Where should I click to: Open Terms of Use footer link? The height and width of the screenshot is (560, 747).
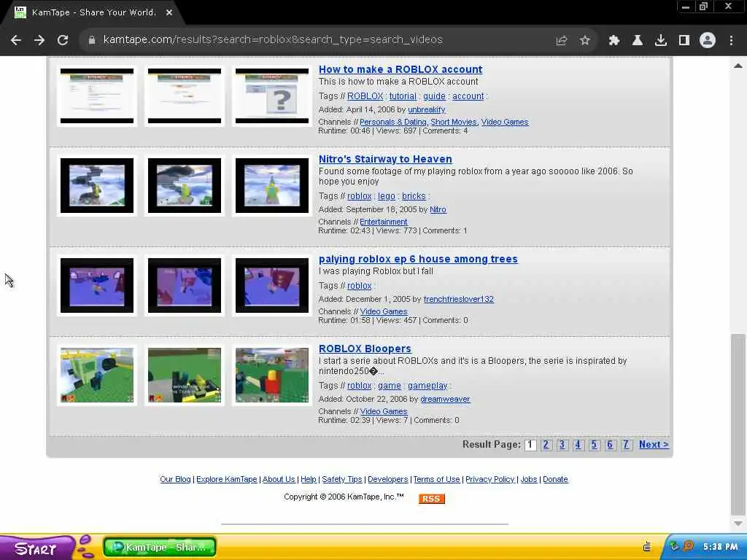tap(436, 480)
